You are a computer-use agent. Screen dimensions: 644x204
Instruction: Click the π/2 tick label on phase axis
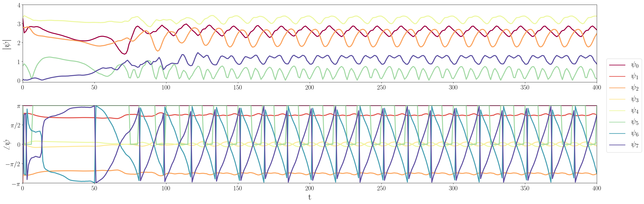15,126
